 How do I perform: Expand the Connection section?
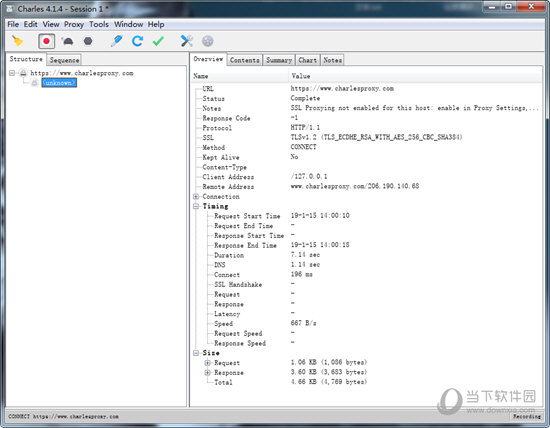196,196
